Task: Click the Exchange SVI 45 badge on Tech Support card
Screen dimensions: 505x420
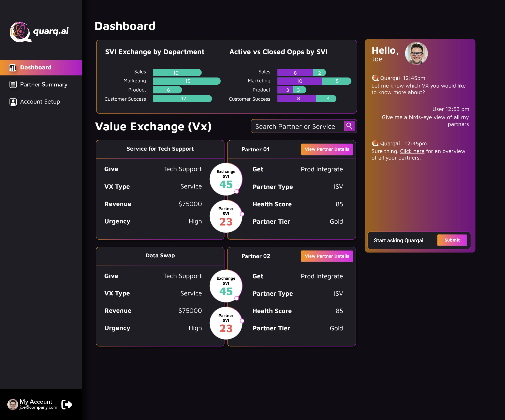Action: [226, 179]
